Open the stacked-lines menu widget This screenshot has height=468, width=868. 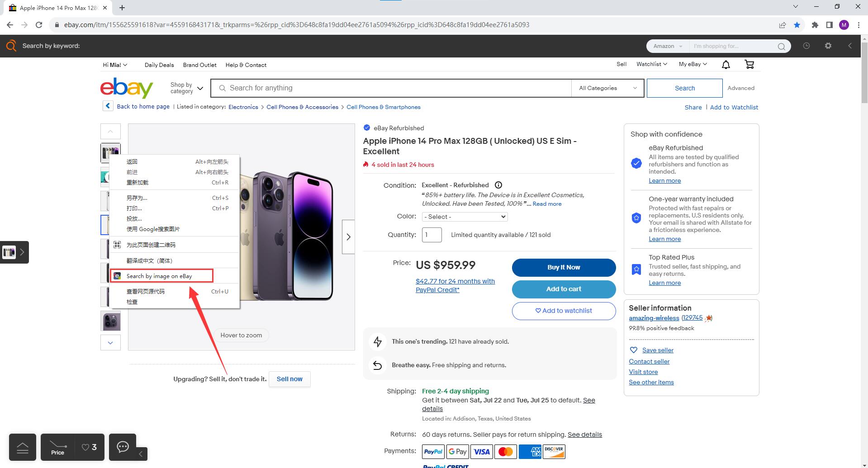[23, 447]
